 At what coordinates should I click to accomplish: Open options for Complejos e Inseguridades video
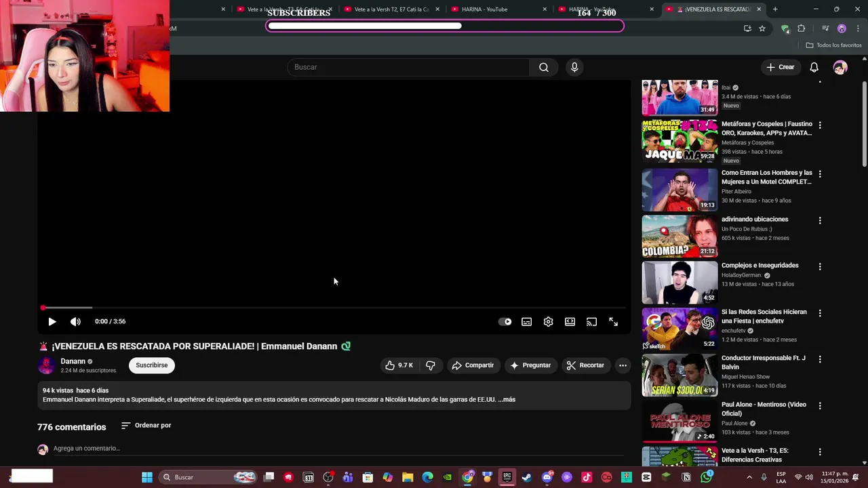coord(820,266)
